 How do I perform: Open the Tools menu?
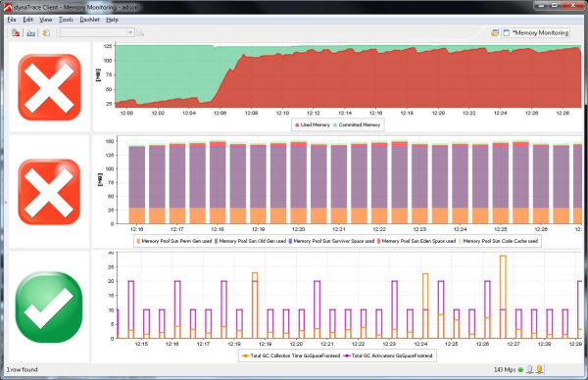pos(66,20)
